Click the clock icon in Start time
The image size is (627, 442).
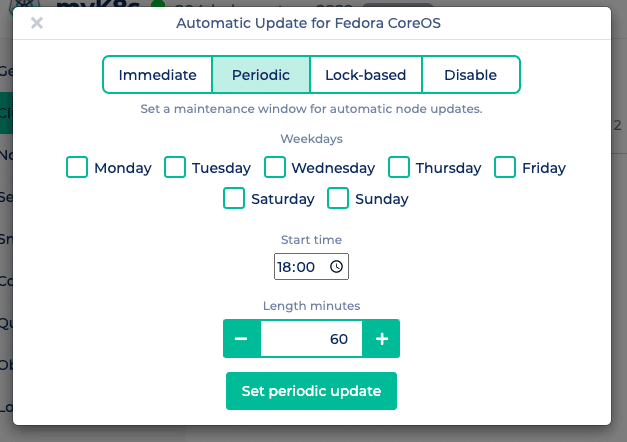(x=337, y=267)
